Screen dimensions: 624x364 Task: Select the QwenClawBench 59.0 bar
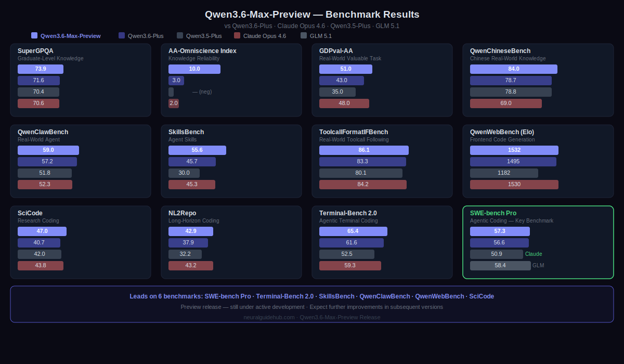tap(48, 150)
